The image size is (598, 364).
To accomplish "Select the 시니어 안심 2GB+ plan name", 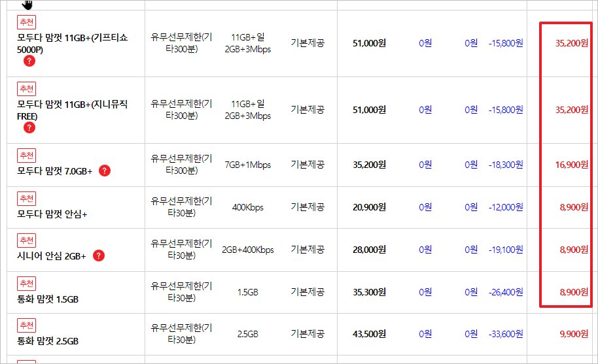I will 52,256.
